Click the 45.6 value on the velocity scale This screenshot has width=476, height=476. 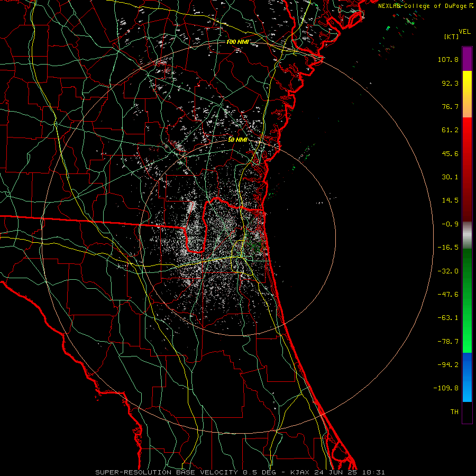click(x=450, y=153)
